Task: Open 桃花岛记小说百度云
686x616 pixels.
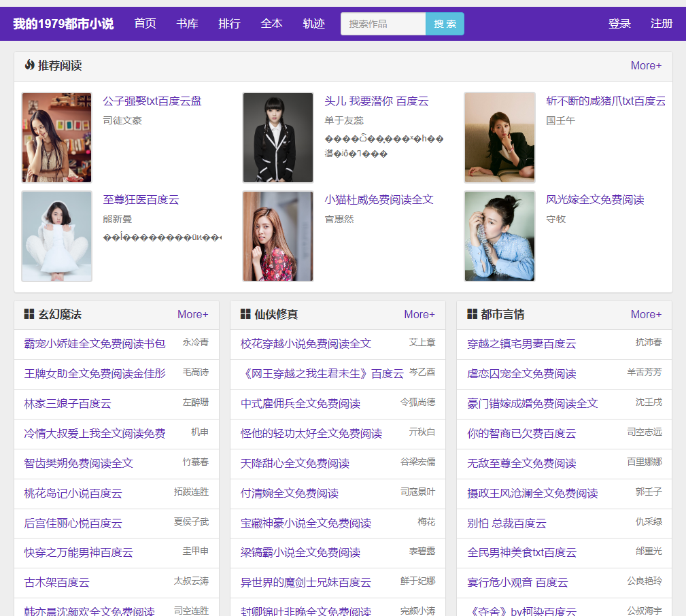Action: (73, 494)
